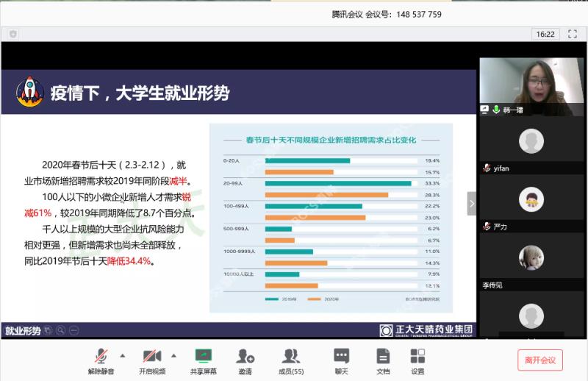
Task: Open 成员(55) member list
Action: tap(291, 360)
